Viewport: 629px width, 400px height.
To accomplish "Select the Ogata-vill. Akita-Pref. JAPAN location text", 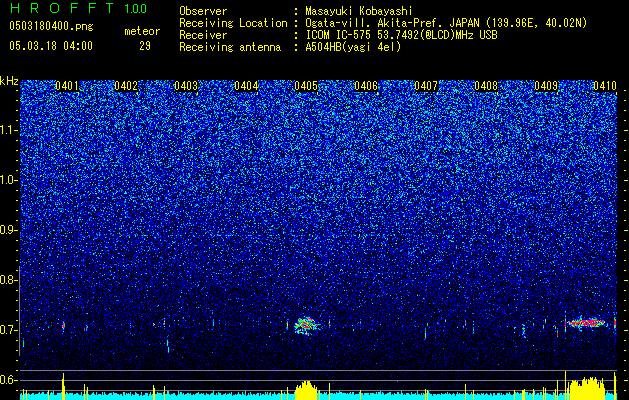I will 446,23.
